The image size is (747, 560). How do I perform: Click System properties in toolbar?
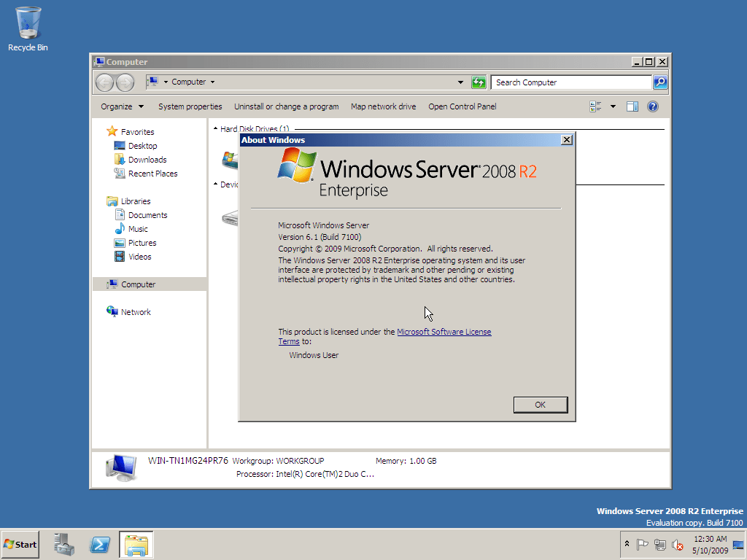point(190,106)
